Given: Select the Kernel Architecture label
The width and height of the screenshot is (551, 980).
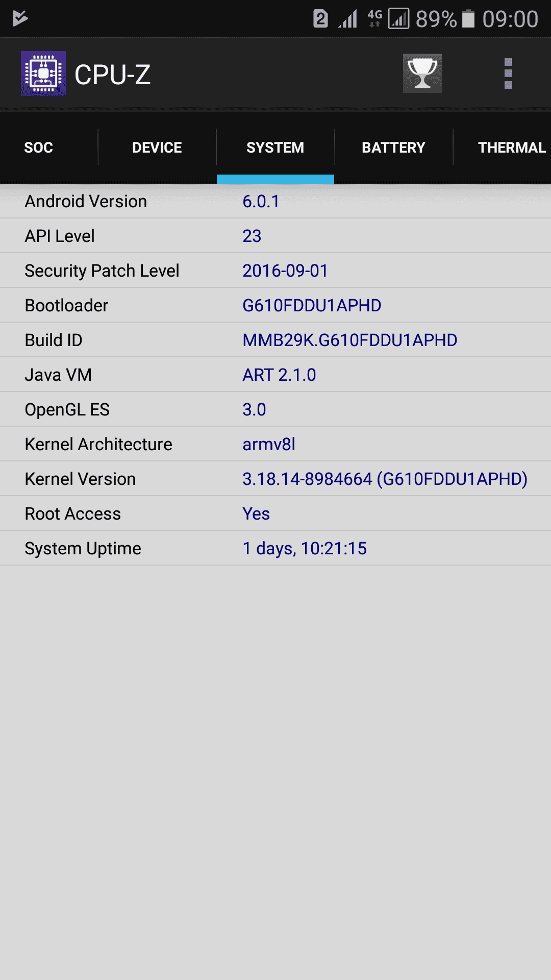Looking at the screenshot, I should click(98, 444).
